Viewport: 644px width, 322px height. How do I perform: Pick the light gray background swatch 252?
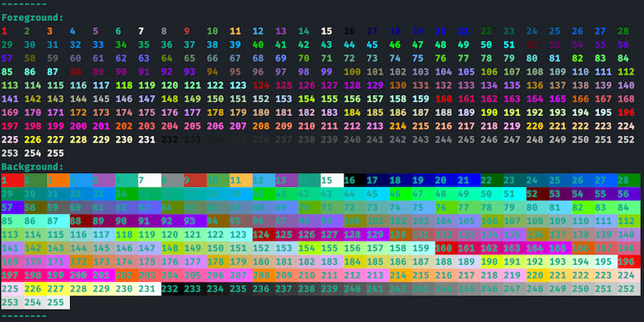point(629,289)
